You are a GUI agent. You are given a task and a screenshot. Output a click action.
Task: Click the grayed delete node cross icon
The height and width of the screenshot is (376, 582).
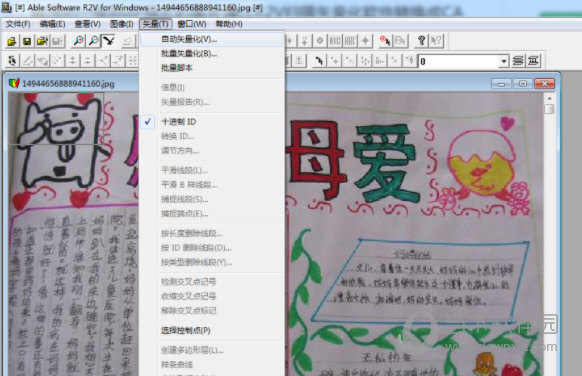click(350, 61)
